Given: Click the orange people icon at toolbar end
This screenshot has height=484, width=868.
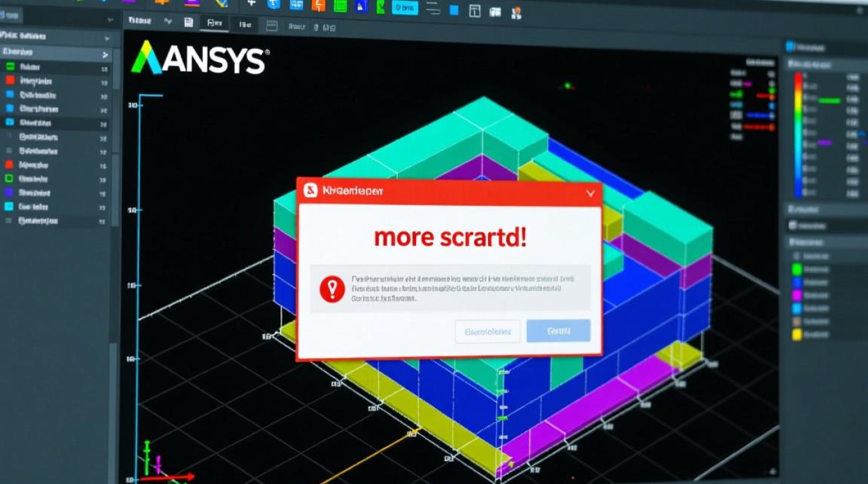Looking at the screenshot, I should (x=515, y=12).
